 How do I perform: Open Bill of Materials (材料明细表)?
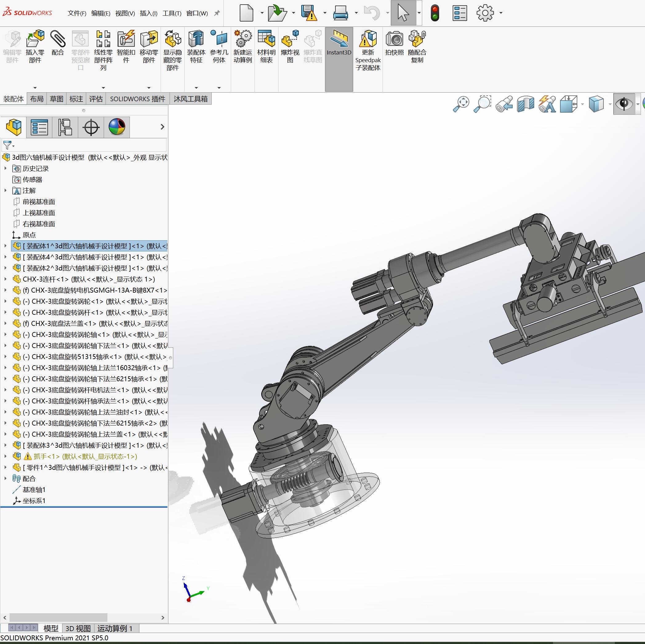[x=266, y=39]
